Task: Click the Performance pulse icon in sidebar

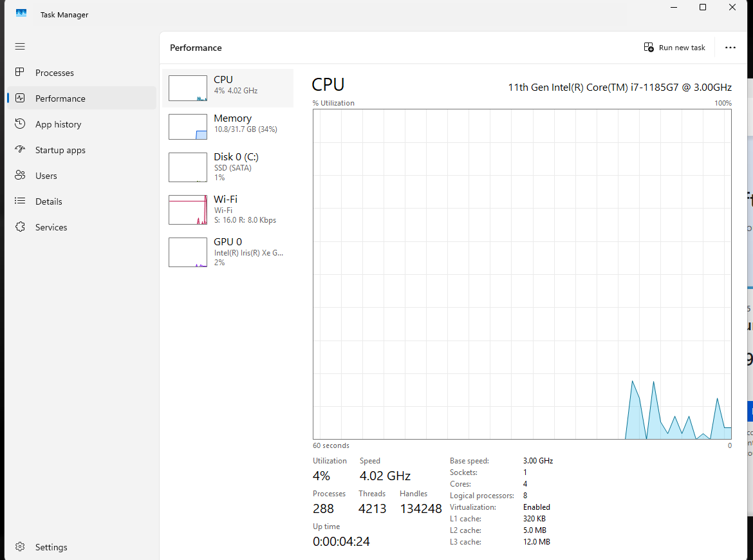Action: click(x=20, y=98)
